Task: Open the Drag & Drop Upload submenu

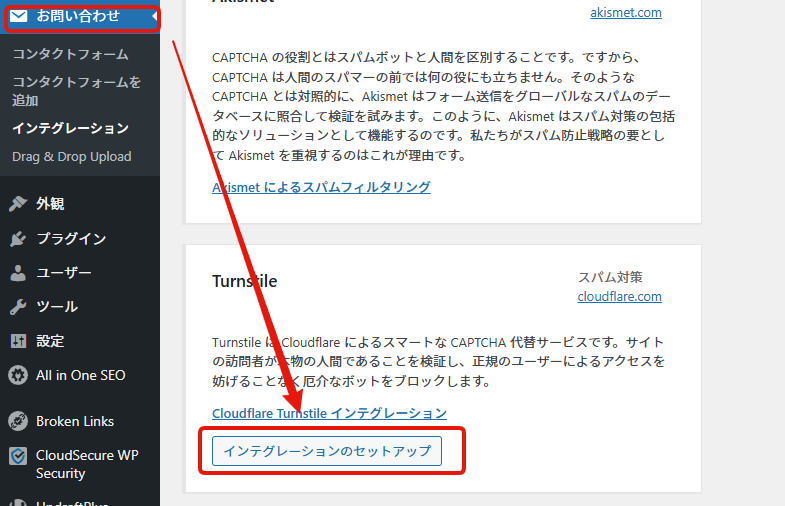Action: (x=71, y=157)
